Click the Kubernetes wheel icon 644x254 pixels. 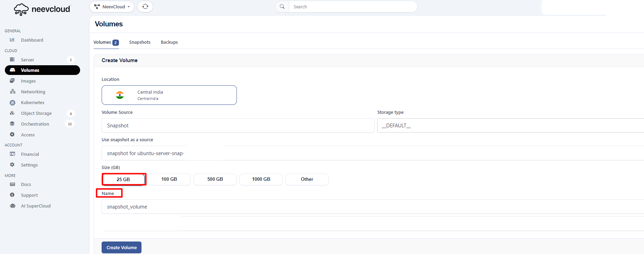pyautogui.click(x=12, y=103)
